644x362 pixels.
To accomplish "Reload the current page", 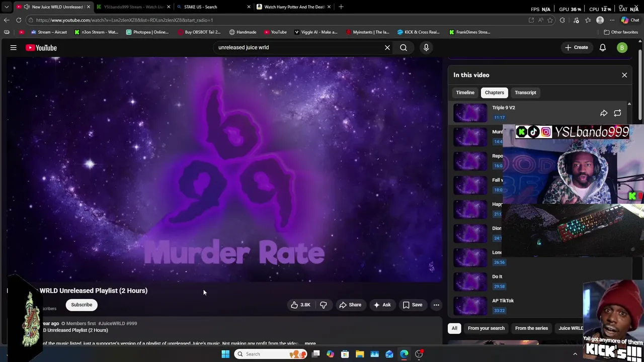I will (x=19, y=20).
